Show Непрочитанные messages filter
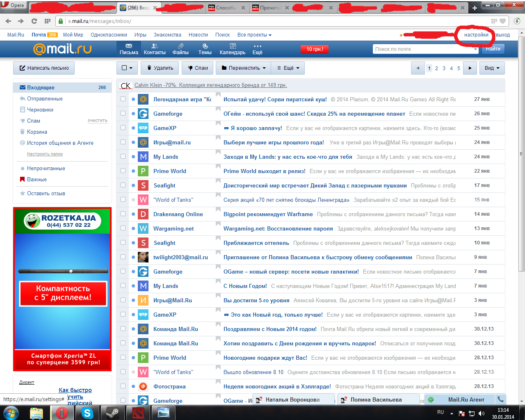Viewport: 525px width, 420px height. point(46,168)
